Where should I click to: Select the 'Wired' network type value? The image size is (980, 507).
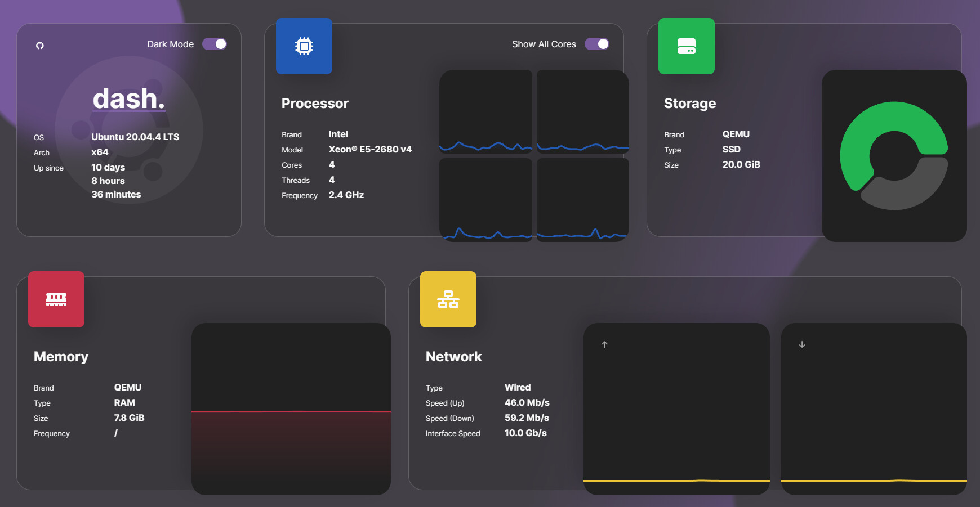coord(518,387)
